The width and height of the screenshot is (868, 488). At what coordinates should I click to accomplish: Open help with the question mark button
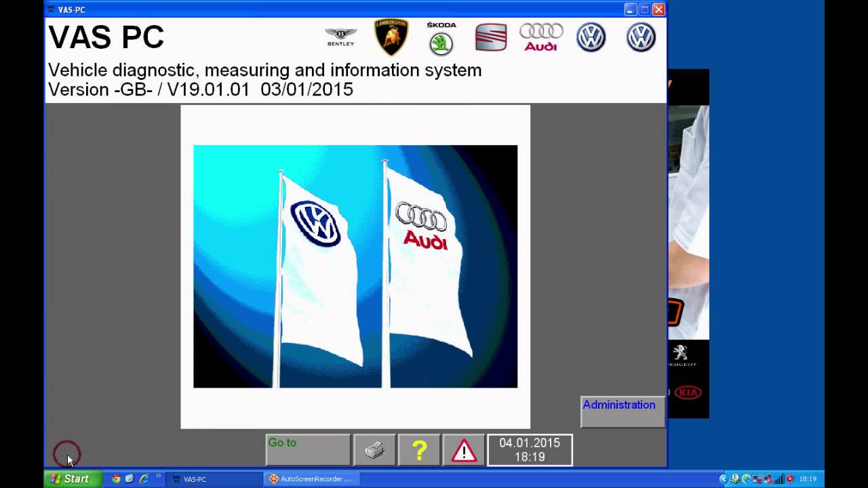[x=419, y=450]
